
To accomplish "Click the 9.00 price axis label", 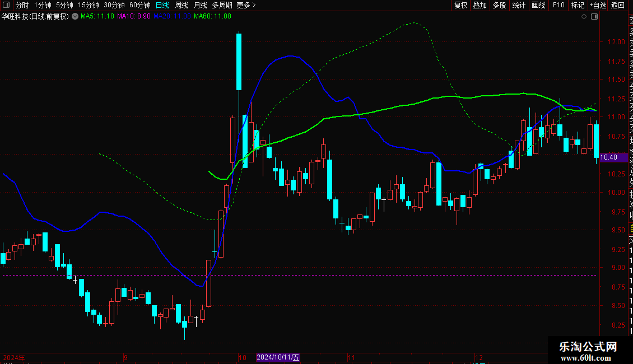I will point(618,268).
